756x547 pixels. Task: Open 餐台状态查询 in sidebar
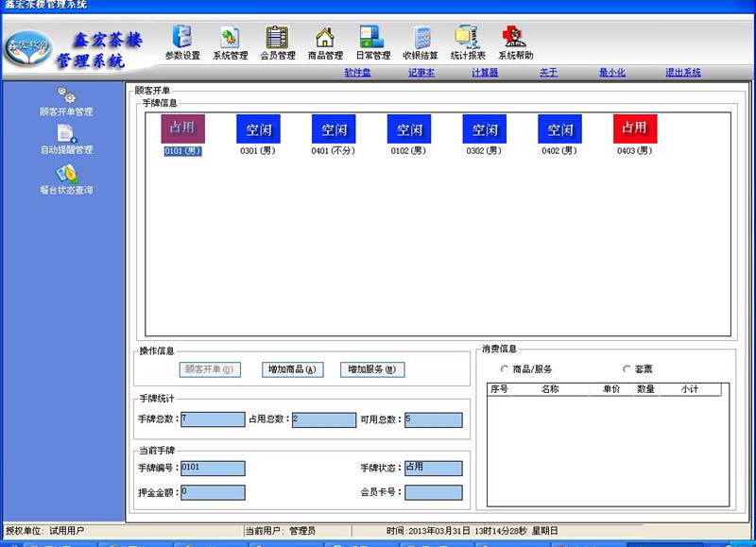click(66, 179)
